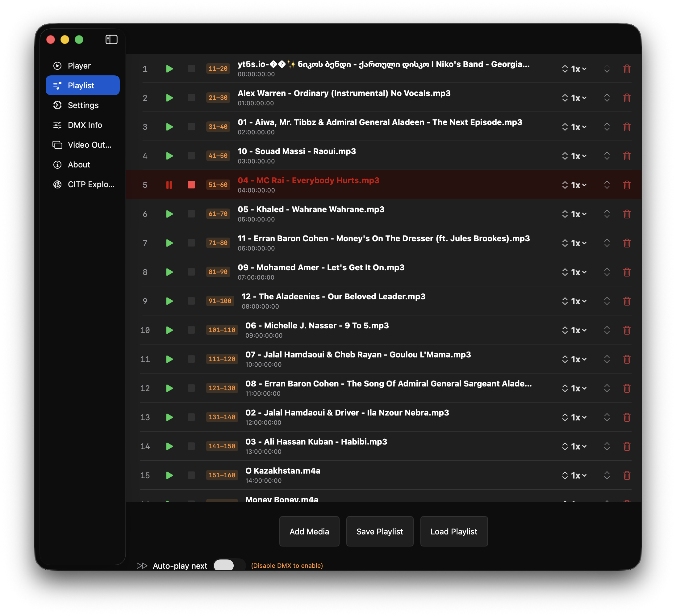Viewport: 676px width, 616px height.
Task: Click the Add Media button
Action: click(x=309, y=531)
